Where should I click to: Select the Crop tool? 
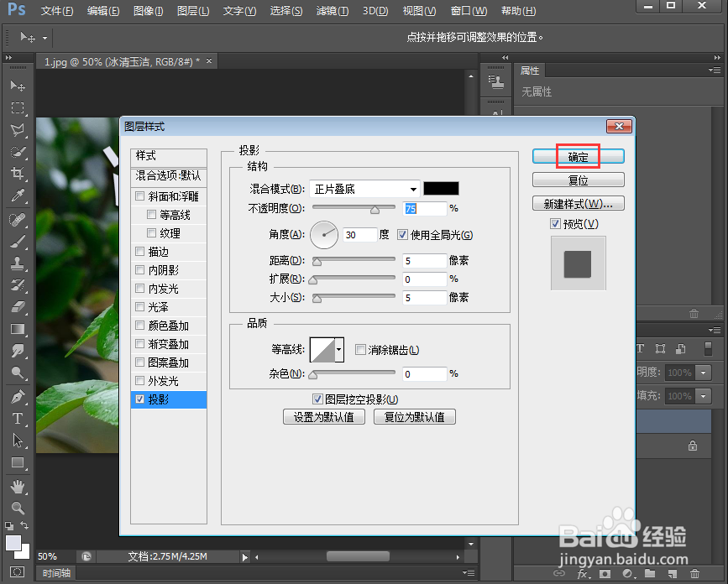pos(18,174)
